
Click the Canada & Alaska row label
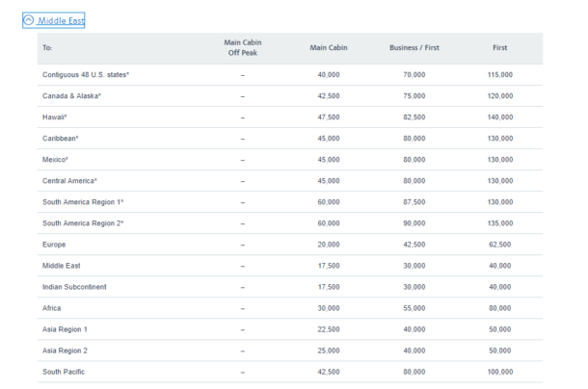(x=71, y=96)
